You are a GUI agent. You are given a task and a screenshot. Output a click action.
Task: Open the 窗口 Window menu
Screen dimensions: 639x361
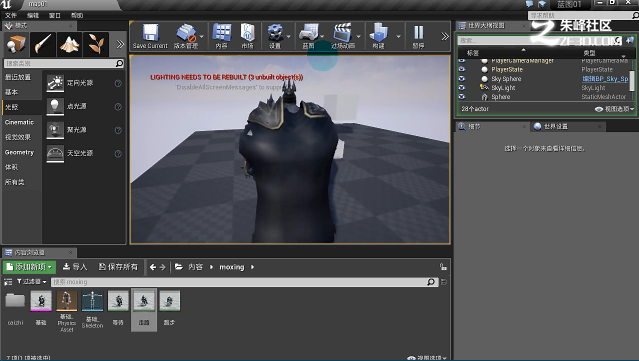(x=55, y=15)
